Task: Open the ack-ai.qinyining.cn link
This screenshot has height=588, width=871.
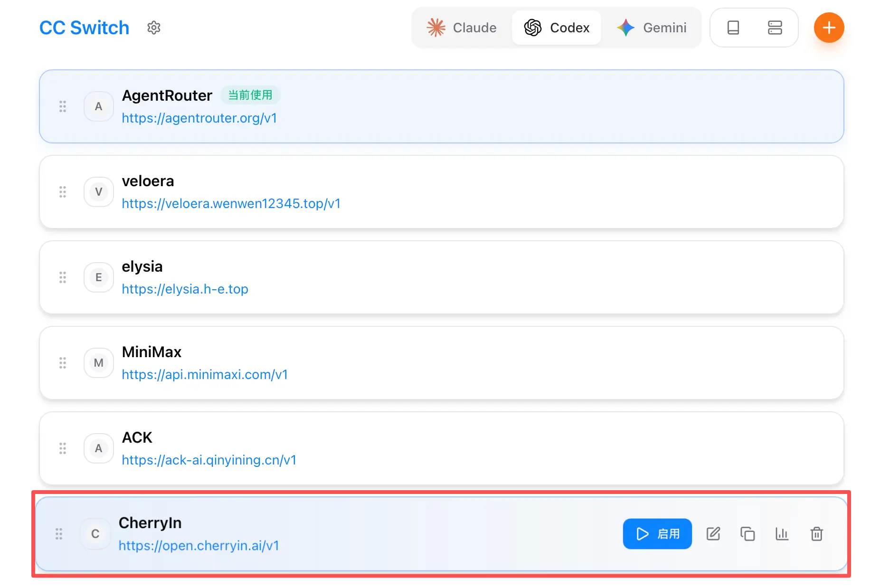Action: coord(209,460)
